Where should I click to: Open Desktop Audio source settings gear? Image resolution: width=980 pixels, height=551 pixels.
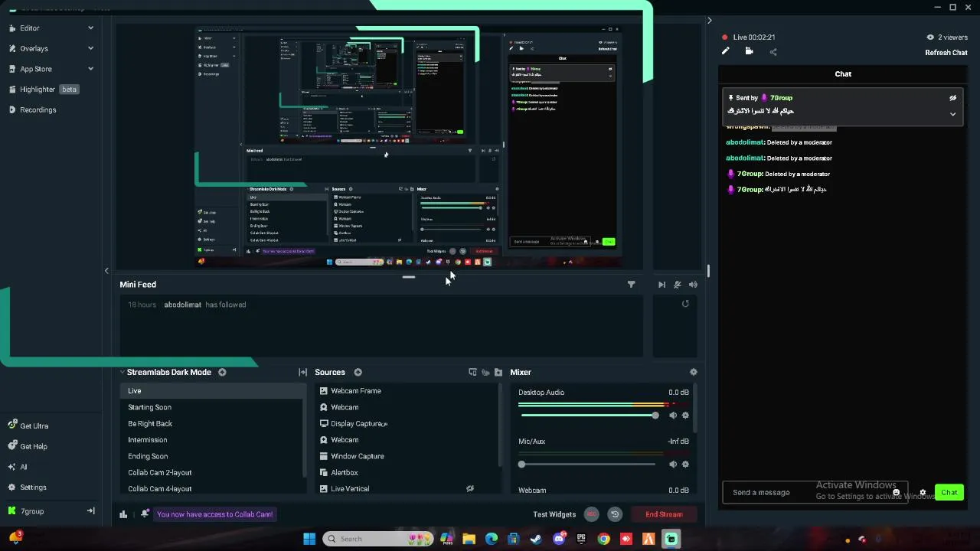(x=685, y=416)
